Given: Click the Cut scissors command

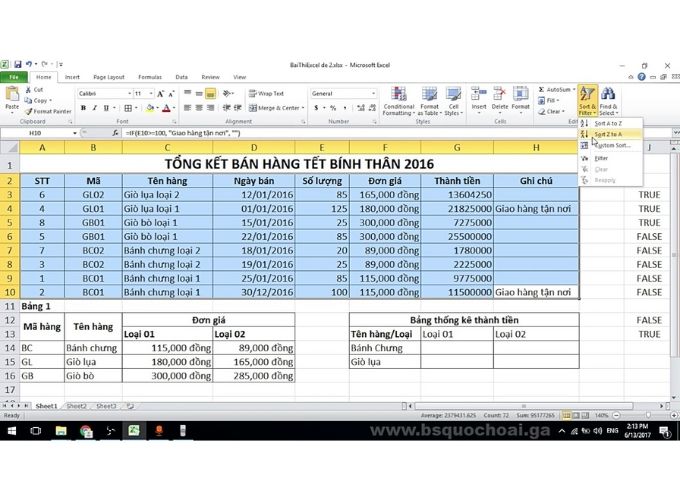Looking at the screenshot, I should click(x=34, y=90).
